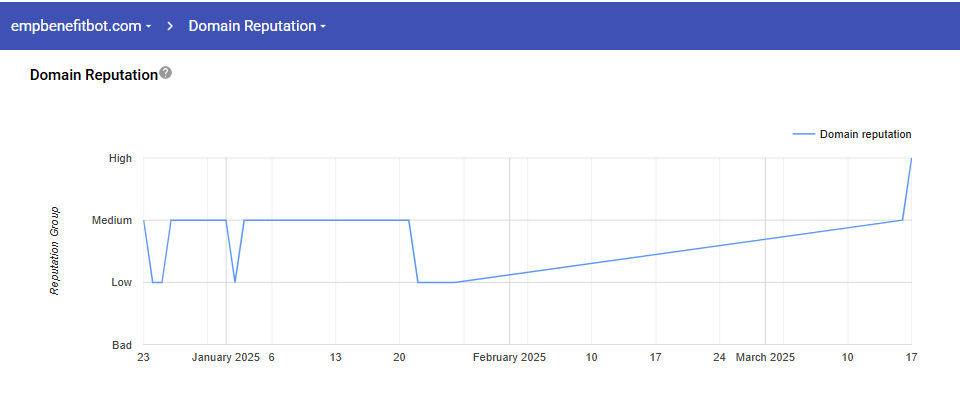Select the Low label on the y-axis
960x419 pixels.
[121, 282]
